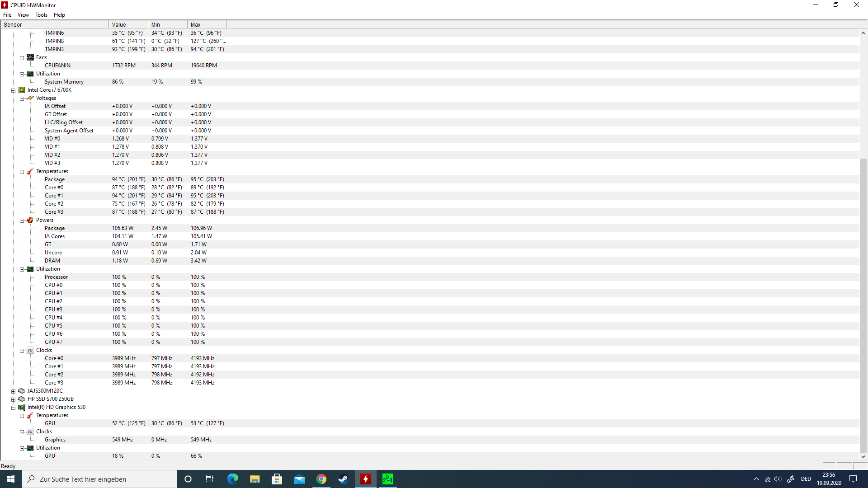Click the Utilization graph icon
The height and width of the screenshot is (488, 868).
(x=30, y=269)
